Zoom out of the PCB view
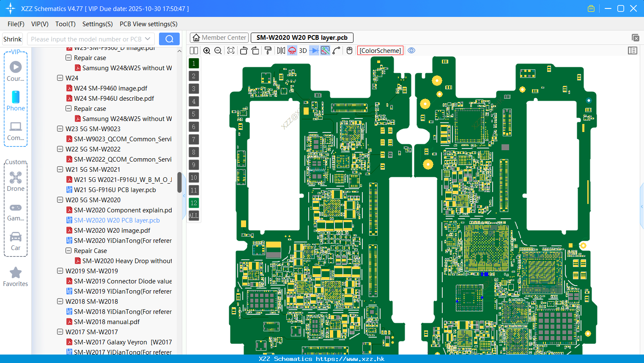Viewport: 644px width, 363px height. [218, 50]
